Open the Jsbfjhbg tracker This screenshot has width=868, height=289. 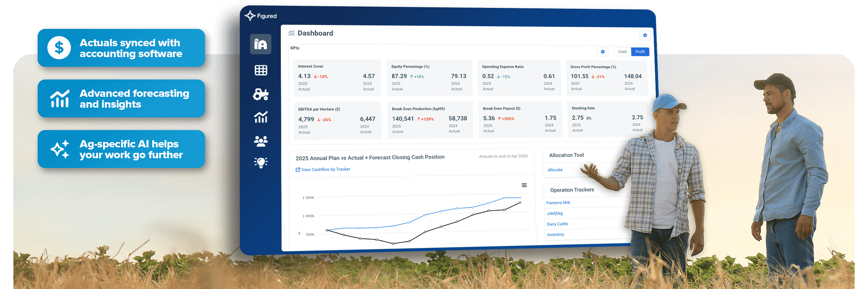click(x=555, y=213)
